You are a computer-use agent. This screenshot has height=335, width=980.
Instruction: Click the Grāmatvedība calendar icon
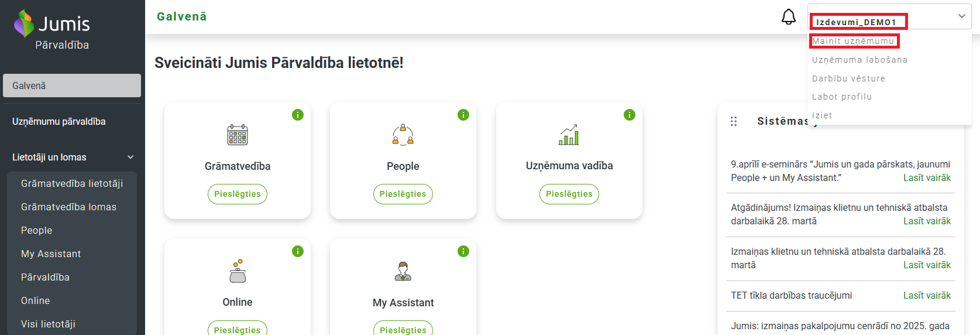tap(238, 135)
